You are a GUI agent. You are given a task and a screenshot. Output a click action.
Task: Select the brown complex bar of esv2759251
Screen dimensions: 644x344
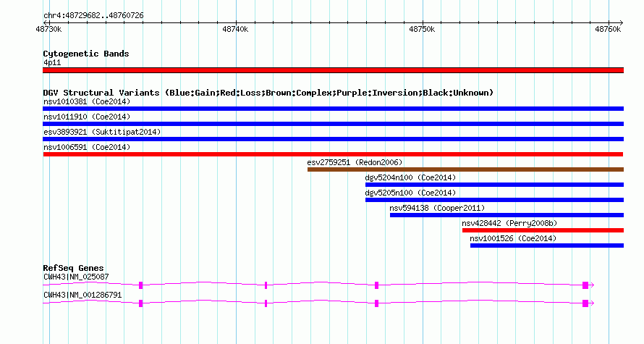tap(465, 169)
